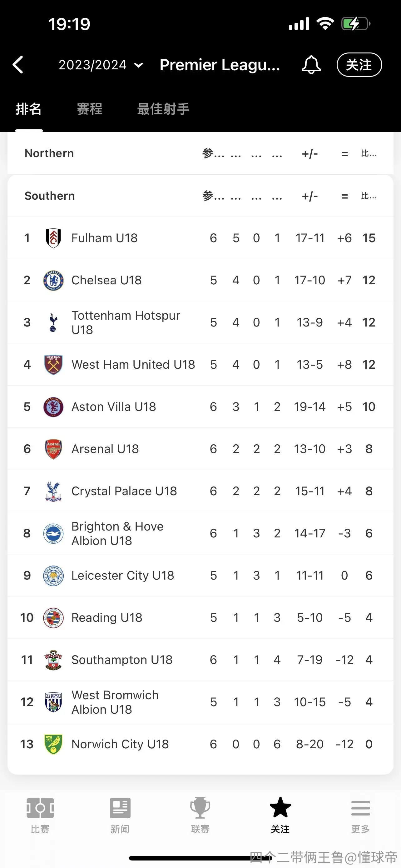
Task: Open the 比赛 matches icon in the bottom bar
Action: 40,808
